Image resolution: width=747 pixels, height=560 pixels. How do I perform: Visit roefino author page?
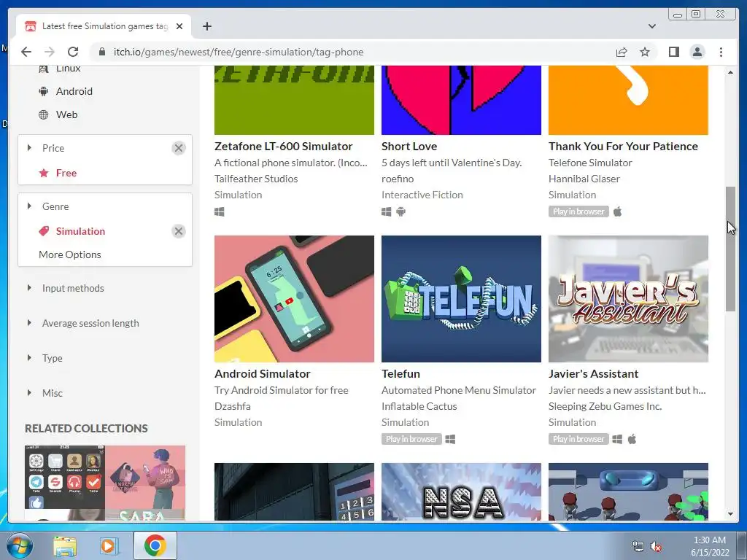click(x=398, y=179)
